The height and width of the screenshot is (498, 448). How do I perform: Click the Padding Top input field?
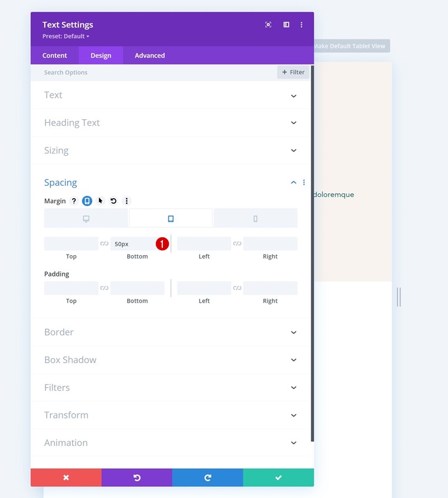[71, 288]
